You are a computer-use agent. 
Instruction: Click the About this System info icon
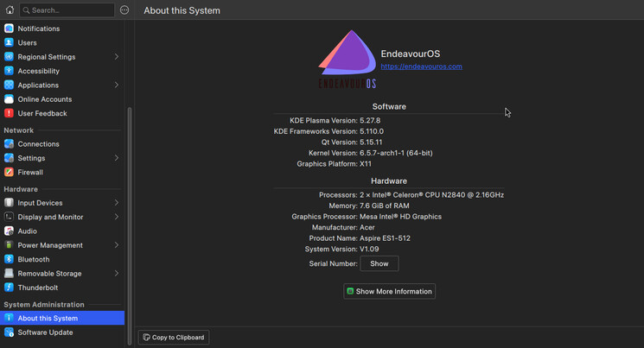click(9, 318)
